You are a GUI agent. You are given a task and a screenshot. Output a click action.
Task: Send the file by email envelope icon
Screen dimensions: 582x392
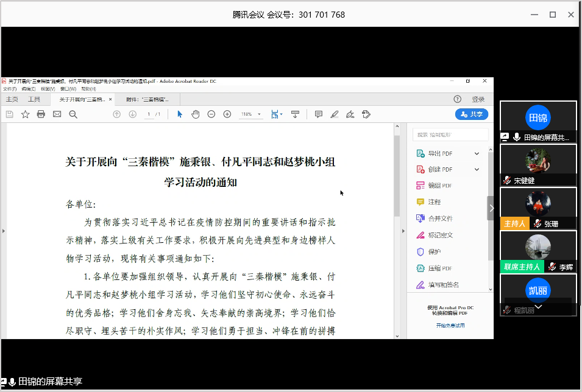57,114
